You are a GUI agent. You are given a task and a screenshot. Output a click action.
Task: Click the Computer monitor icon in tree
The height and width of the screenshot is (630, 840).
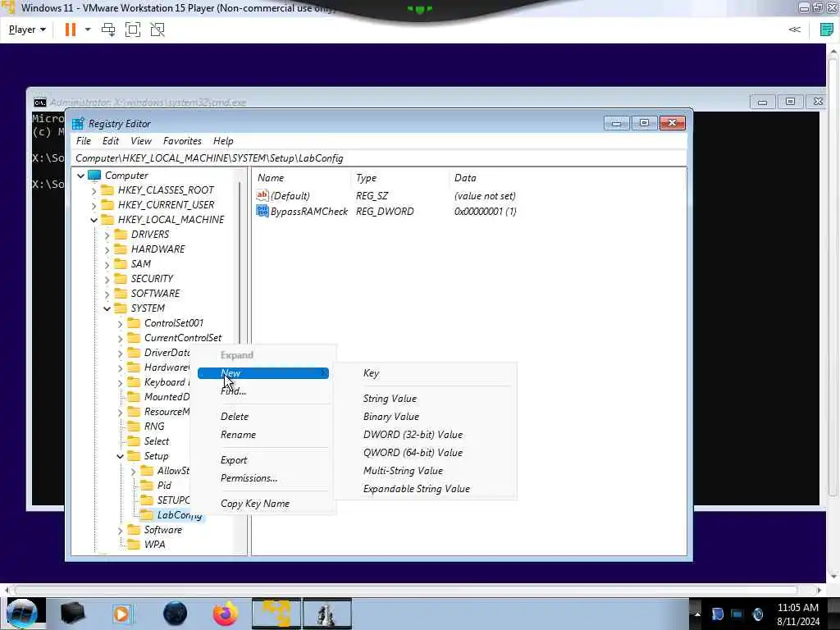pyautogui.click(x=95, y=176)
